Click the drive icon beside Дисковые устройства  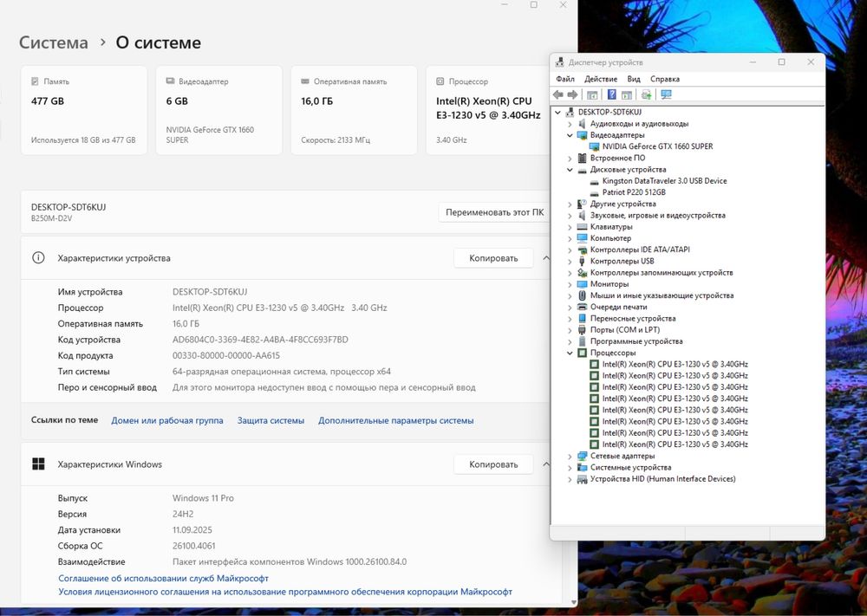(582, 170)
